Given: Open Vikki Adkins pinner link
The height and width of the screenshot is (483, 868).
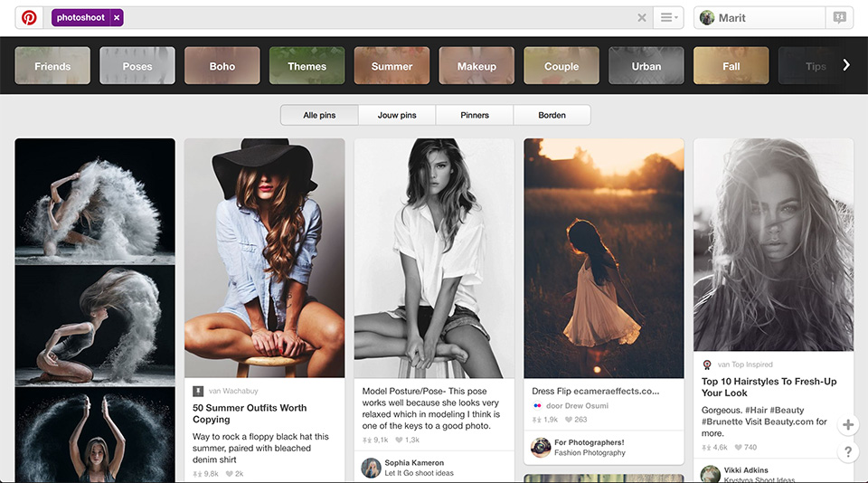Looking at the screenshot, I should tap(746, 469).
